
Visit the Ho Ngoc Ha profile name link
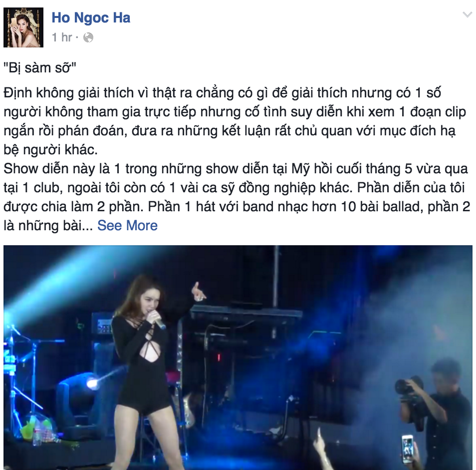coord(91,17)
